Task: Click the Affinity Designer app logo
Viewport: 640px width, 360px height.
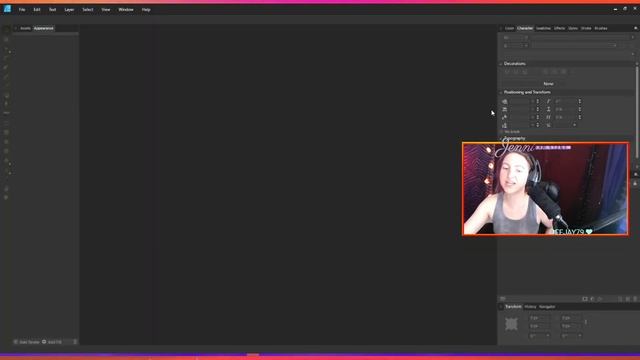Action: tap(7, 9)
